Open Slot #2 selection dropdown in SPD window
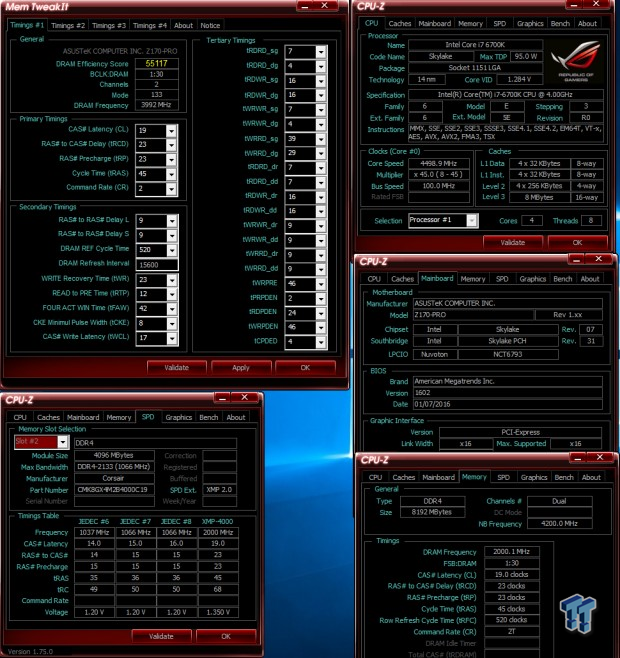 (63, 442)
